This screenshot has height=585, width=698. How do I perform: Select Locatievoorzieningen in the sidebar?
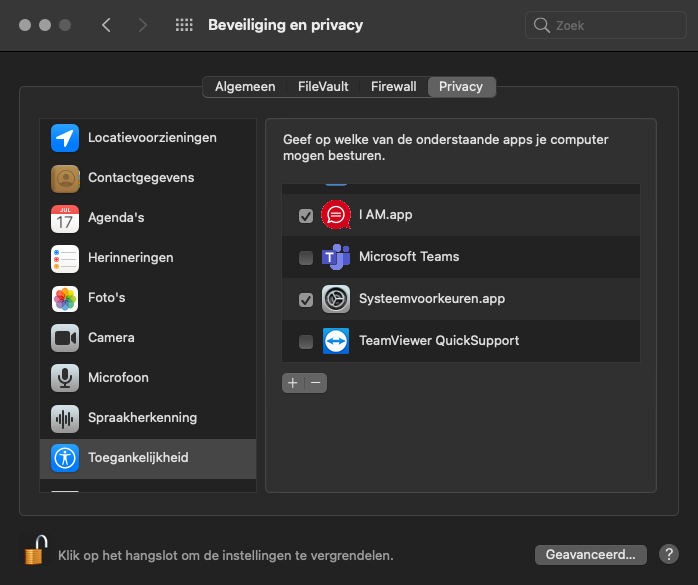pyautogui.click(x=148, y=138)
